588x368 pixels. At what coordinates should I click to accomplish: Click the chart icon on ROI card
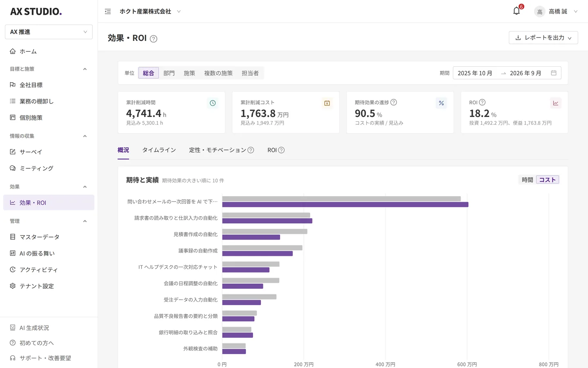(556, 103)
